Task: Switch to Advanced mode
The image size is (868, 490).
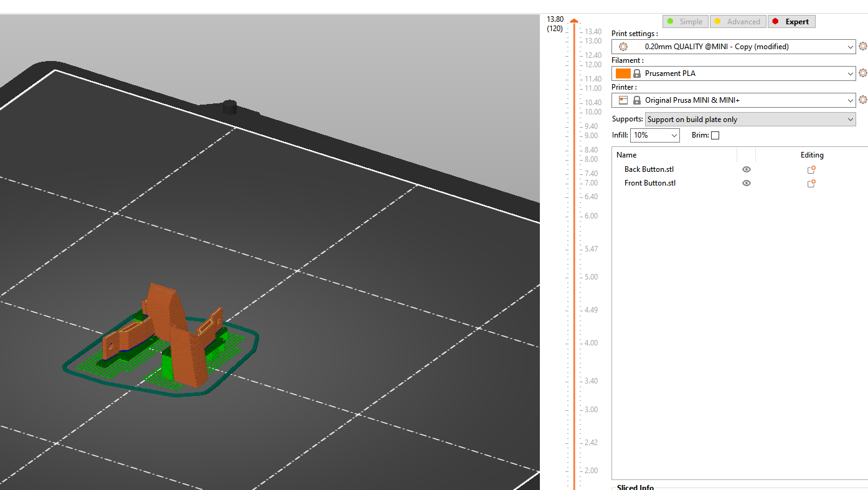Action: pyautogui.click(x=738, y=22)
